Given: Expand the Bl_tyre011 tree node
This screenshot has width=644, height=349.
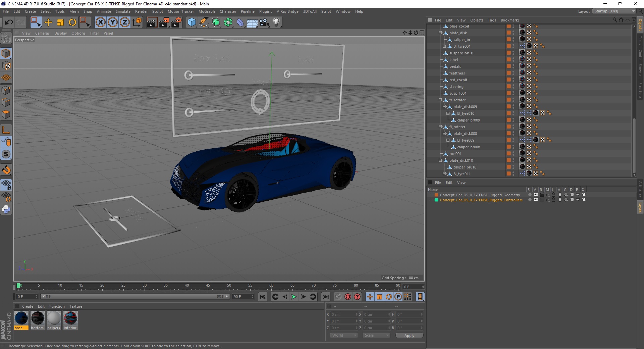Looking at the screenshot, I should click(444, 174).
